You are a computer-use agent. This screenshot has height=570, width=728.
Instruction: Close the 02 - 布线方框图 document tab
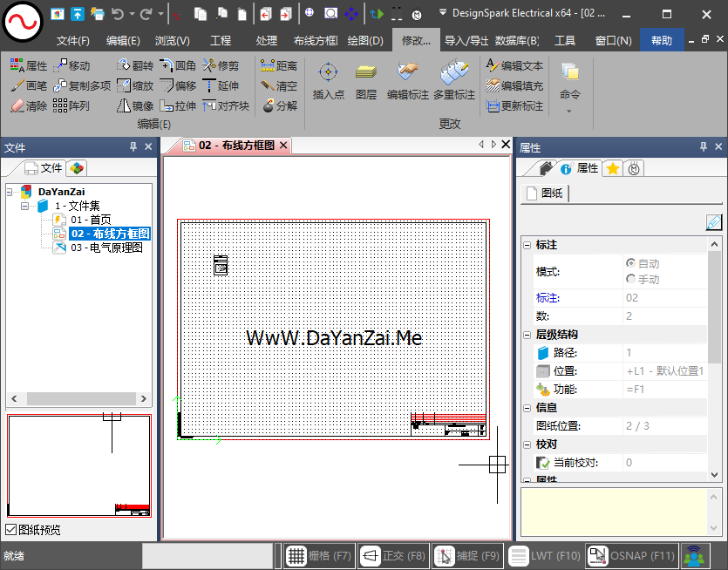[x=283, y=146]
